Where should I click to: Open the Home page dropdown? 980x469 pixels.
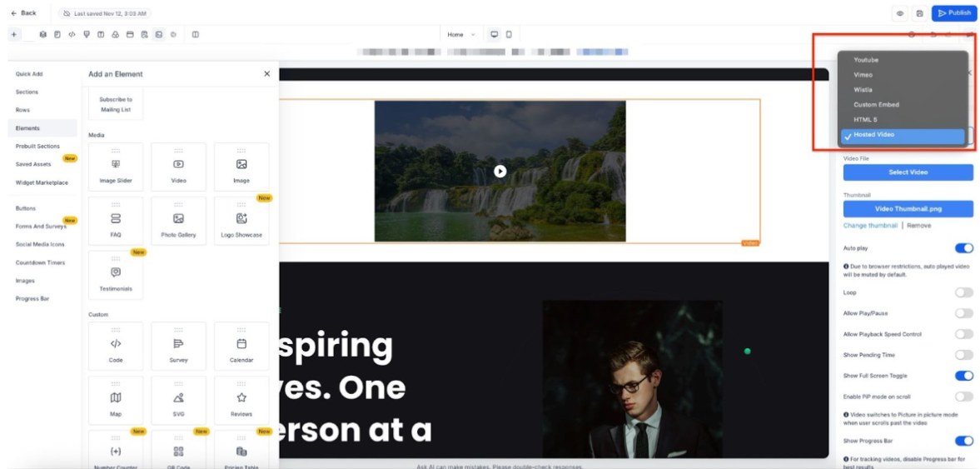[461, 35]
